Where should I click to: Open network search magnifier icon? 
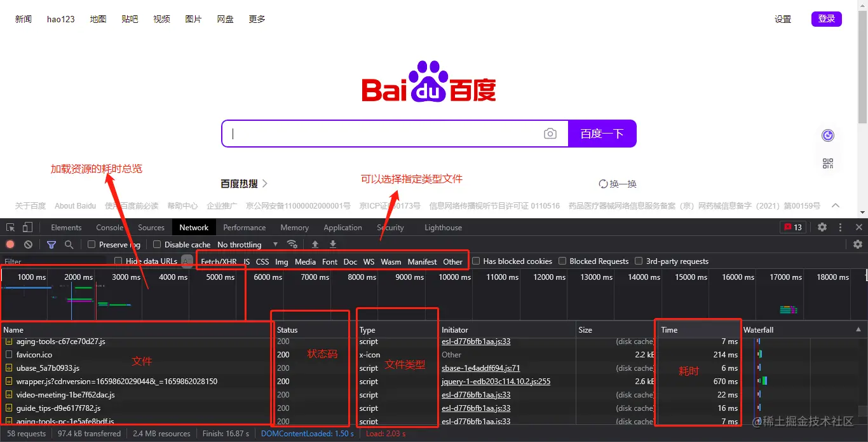[x=69, y=244]
